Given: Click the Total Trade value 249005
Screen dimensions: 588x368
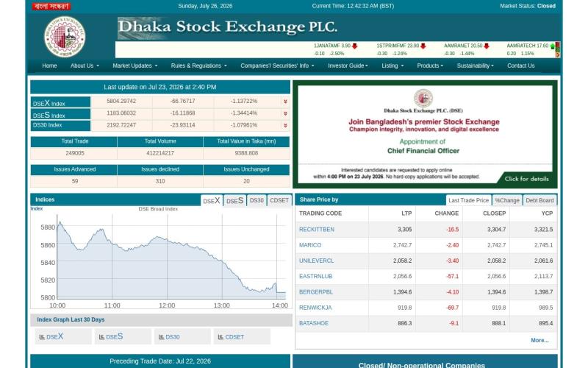Looking at the screenshot, I should pyautogui.click(x=75, y=153).
